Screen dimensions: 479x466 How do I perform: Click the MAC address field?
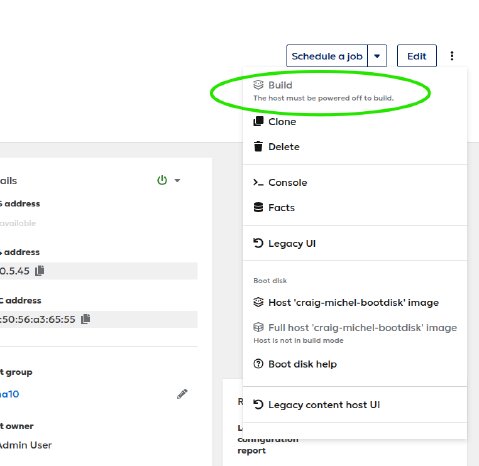coord(98,319)
